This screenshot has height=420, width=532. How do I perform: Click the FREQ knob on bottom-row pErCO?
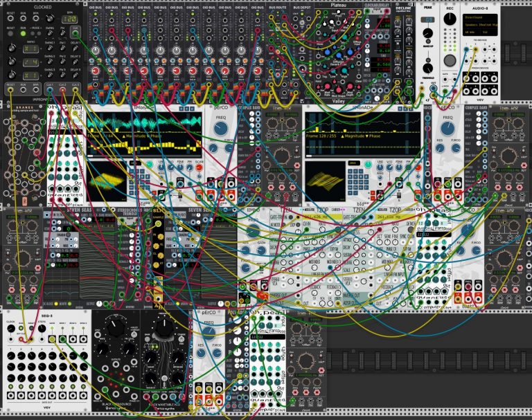pos(209,334)
